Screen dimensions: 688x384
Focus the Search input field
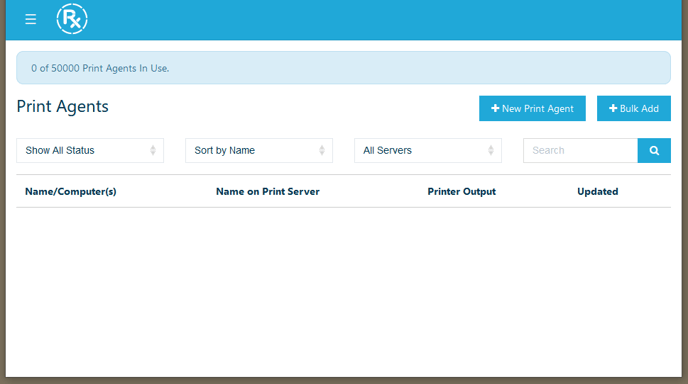pos(580,151)
